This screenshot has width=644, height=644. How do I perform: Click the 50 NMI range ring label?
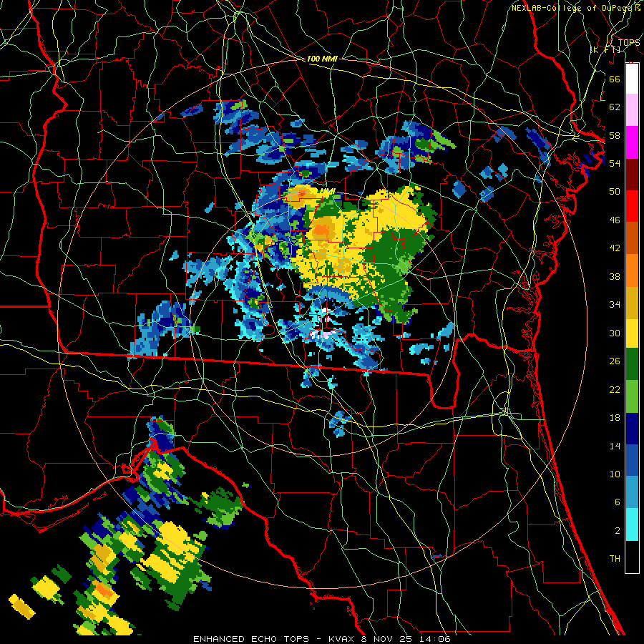coord(322,192)
